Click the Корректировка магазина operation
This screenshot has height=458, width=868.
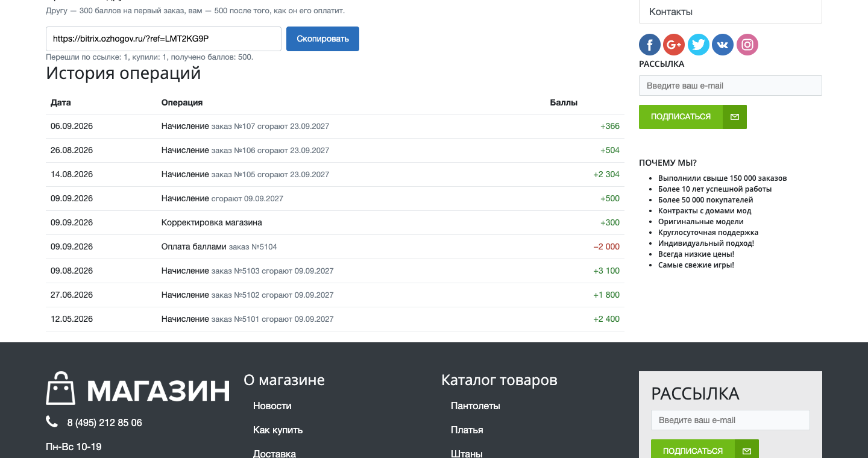coord(212,222)
